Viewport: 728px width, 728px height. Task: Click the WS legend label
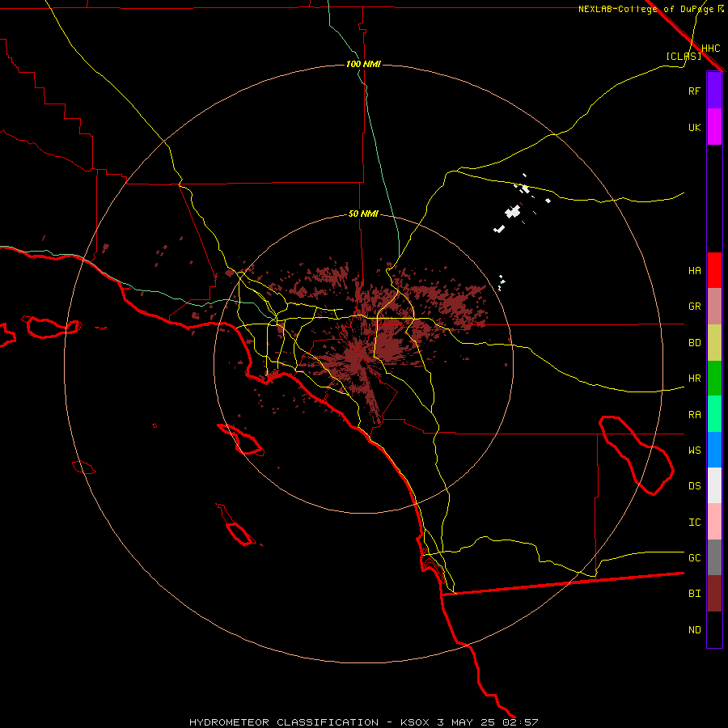(x=694, y=450)
